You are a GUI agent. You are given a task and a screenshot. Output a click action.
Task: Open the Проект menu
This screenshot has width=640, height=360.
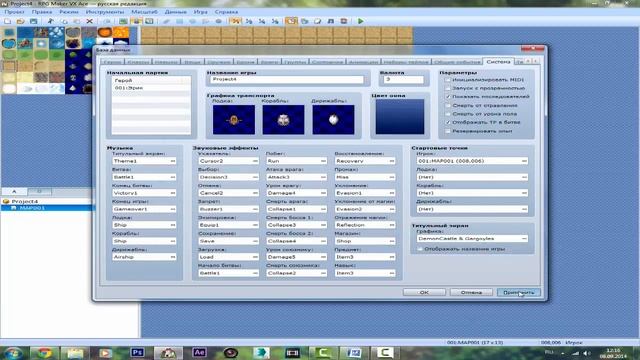[x=15, y=12]
